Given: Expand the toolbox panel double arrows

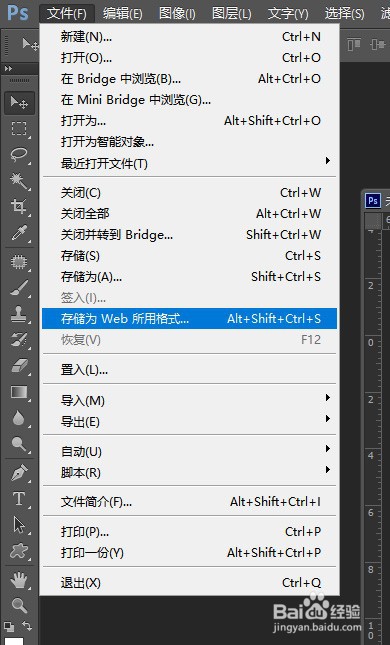Looking at the screenshot, I should [8, 69].
